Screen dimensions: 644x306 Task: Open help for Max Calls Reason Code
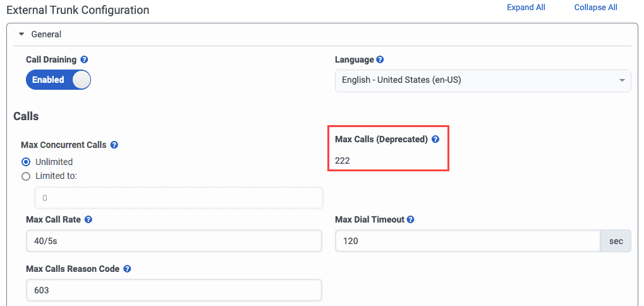(127, 269)
